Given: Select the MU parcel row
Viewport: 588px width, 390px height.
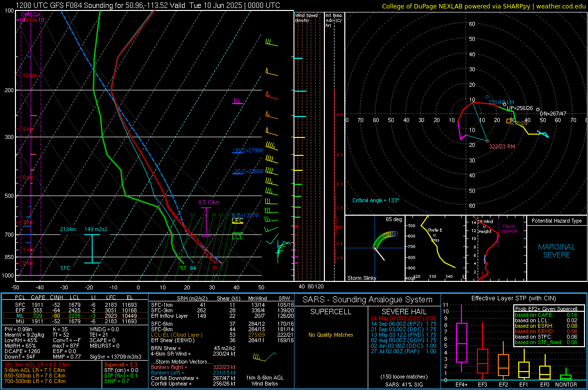Looking at the screenshot, I should pyautogui.click(x=76, y=321).
